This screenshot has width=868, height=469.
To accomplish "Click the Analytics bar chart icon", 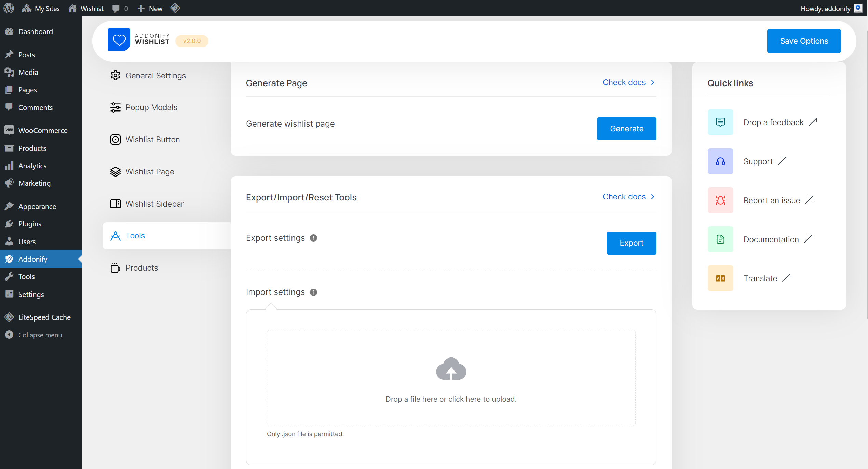I will pyautogui.click(x=9, y=166).
